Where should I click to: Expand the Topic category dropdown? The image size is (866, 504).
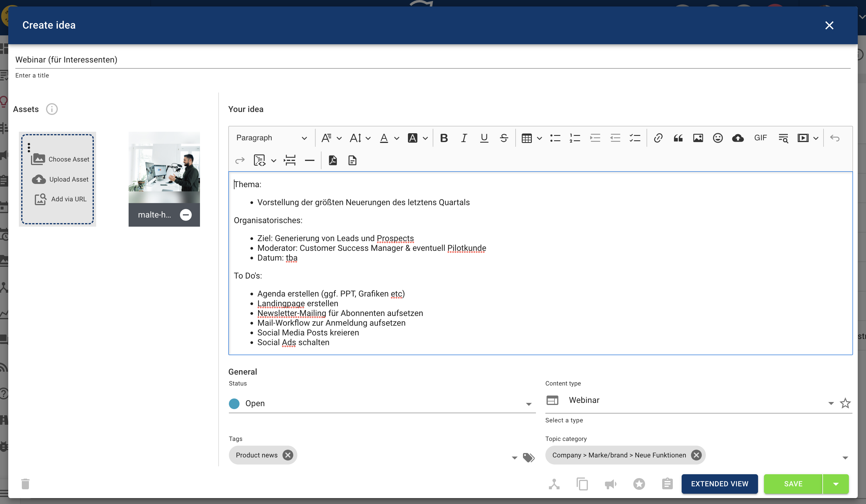(845, 458)
